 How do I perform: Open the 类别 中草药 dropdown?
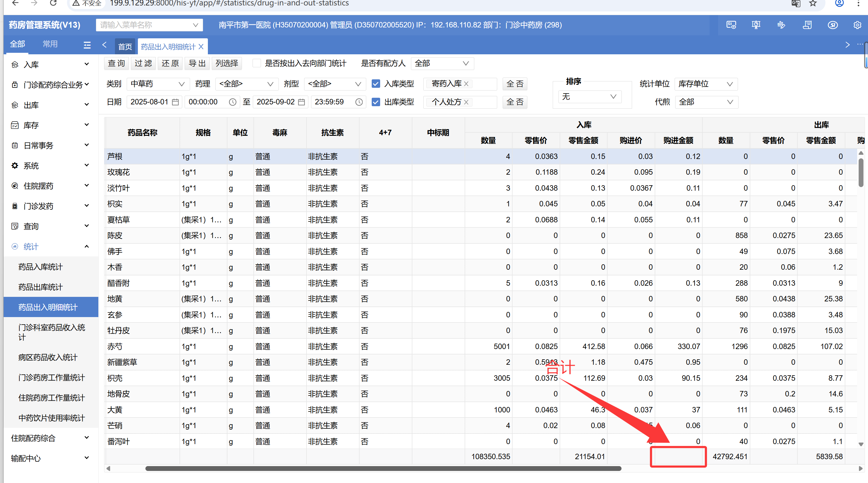pyautogui.click(x=157, y=84)
